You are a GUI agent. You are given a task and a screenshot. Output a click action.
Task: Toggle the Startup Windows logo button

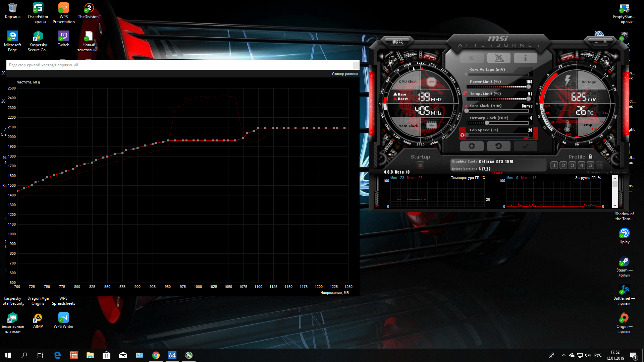(x=420, y=165)
